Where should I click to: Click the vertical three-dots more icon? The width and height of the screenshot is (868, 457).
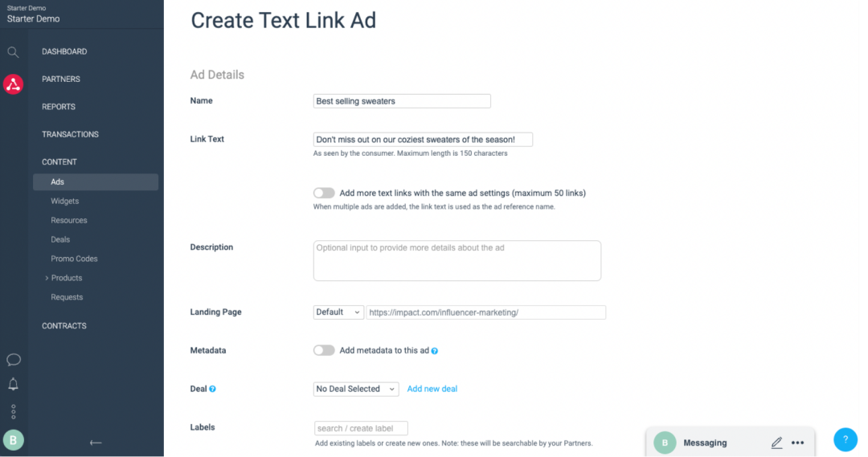pos(14,412)
